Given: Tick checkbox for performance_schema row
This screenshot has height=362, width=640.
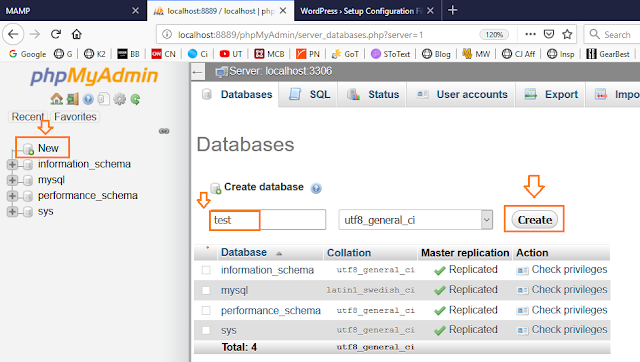Looking at the screenshot, I should tap(206, 311).
